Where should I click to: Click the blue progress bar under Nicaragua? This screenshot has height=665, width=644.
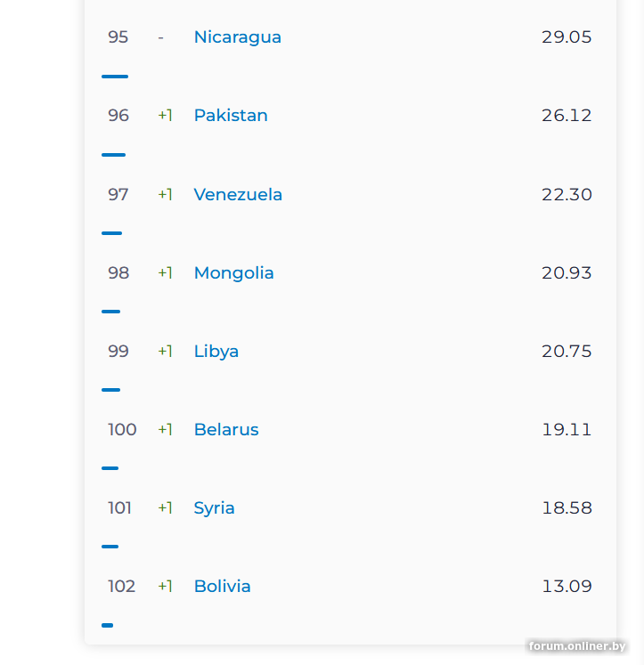coord(115,77)
